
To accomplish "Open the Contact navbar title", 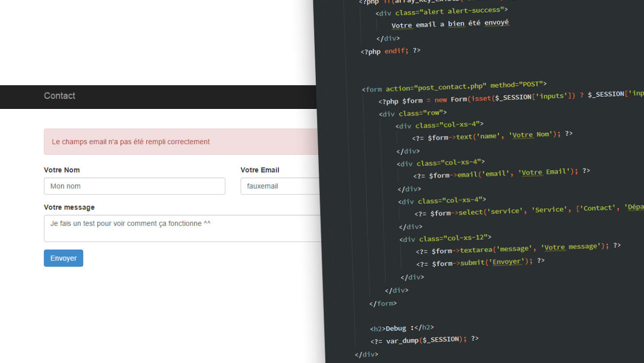I will click(60, 96).
